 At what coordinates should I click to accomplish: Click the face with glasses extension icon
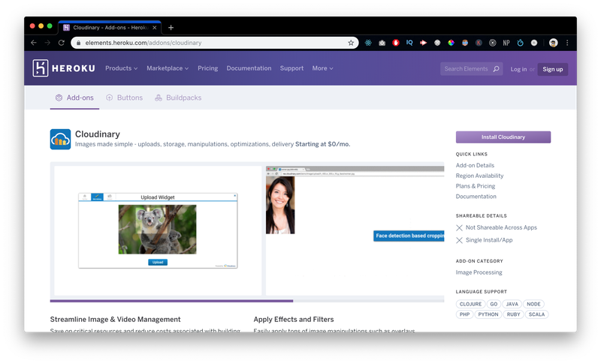pyautogui.click(x=465, y=43)
